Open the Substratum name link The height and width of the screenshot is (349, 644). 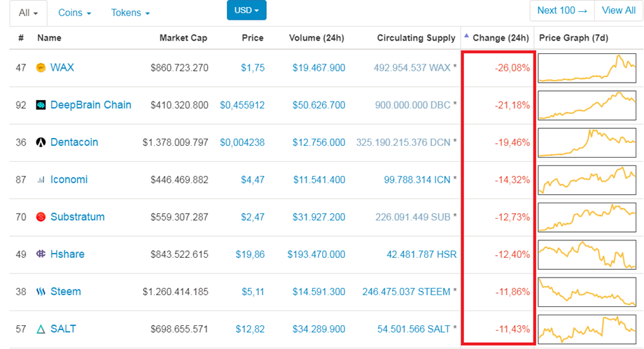[78, 217]
